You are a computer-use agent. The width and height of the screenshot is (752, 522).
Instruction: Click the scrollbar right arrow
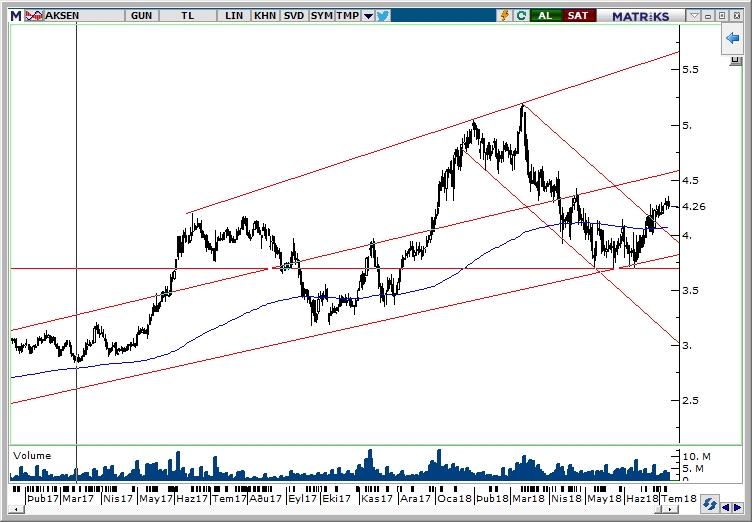[668, 509]
